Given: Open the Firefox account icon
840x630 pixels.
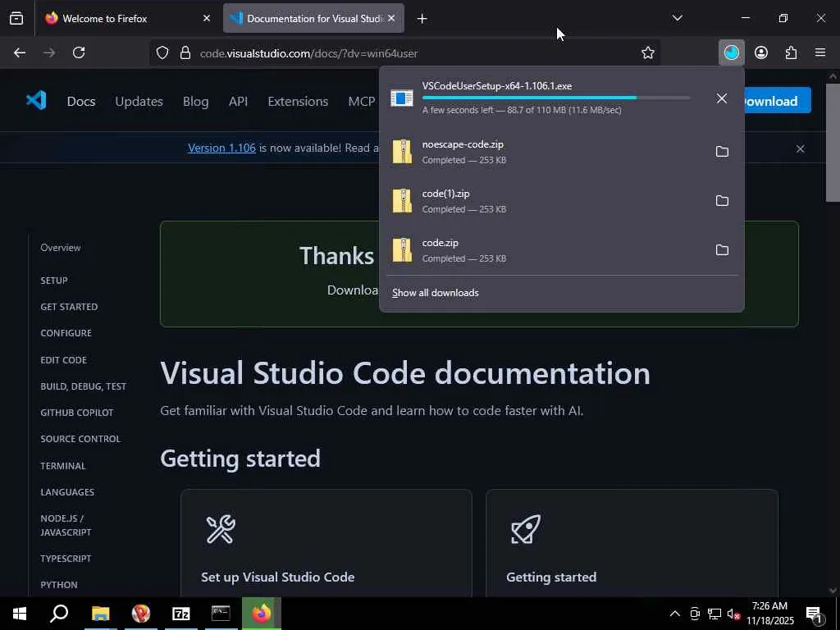Looking at the screenshot, I should pos(761,52).
